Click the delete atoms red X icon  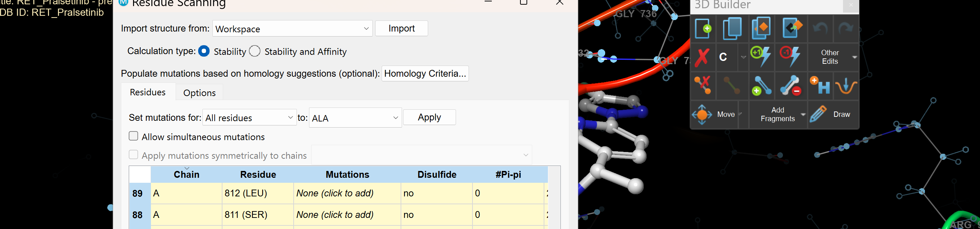[x=702, y=57]
